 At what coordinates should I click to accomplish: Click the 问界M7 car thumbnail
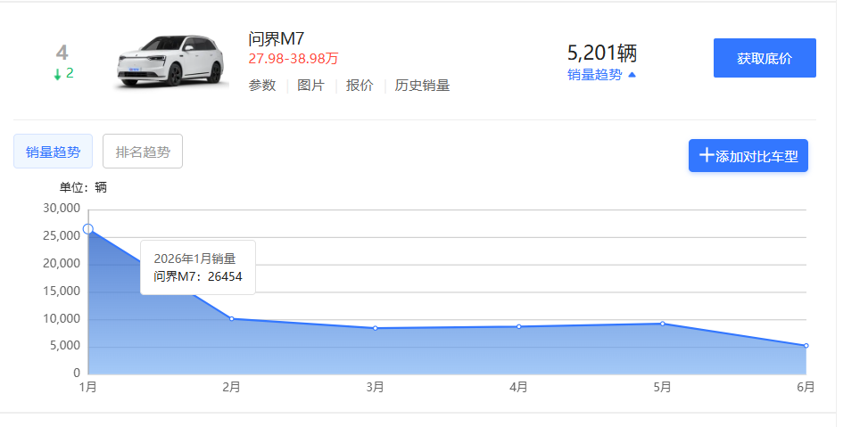click(171, 62)
